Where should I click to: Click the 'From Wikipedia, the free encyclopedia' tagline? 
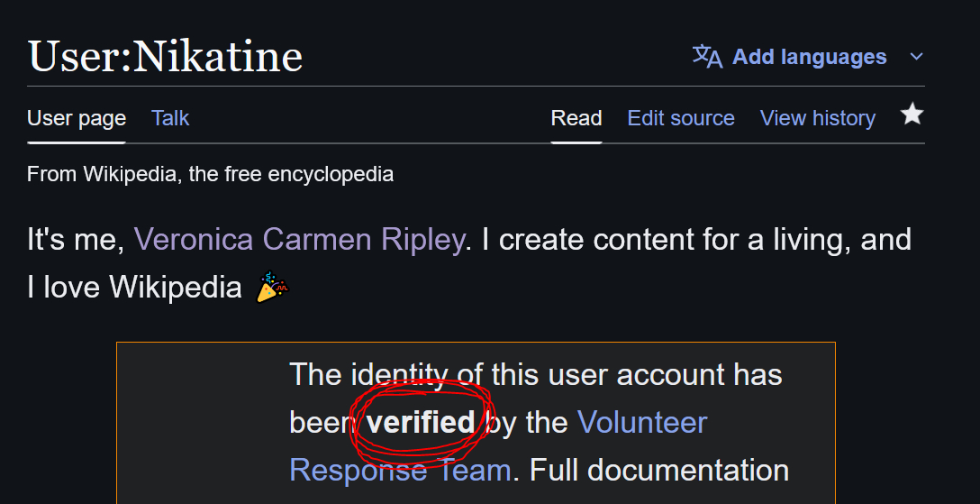coord(210,174)
